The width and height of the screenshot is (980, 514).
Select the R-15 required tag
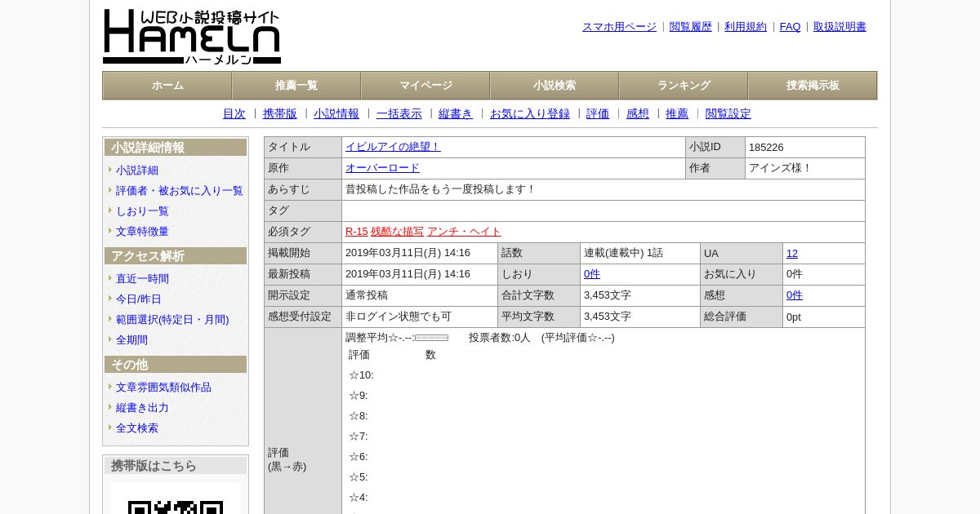357,232
